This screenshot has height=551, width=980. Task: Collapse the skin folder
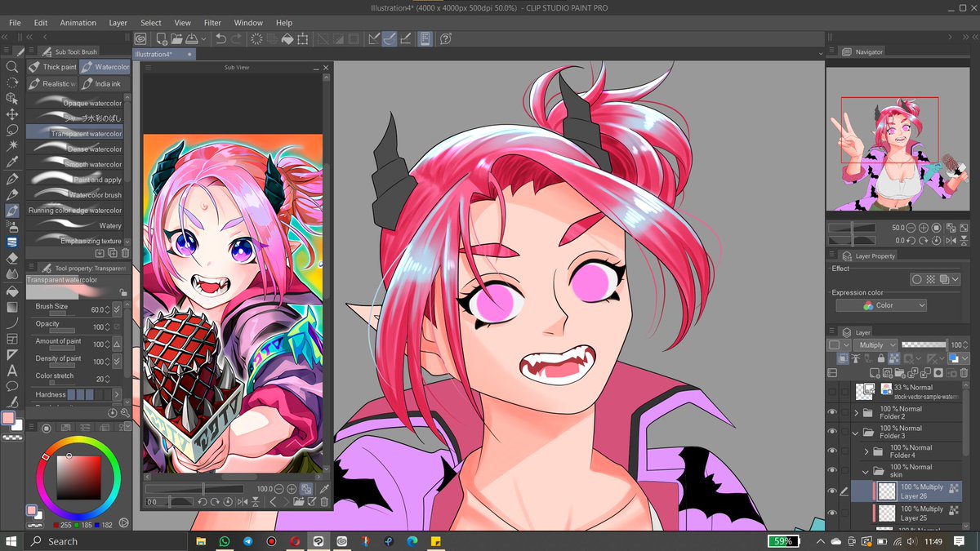coord(866,471)
